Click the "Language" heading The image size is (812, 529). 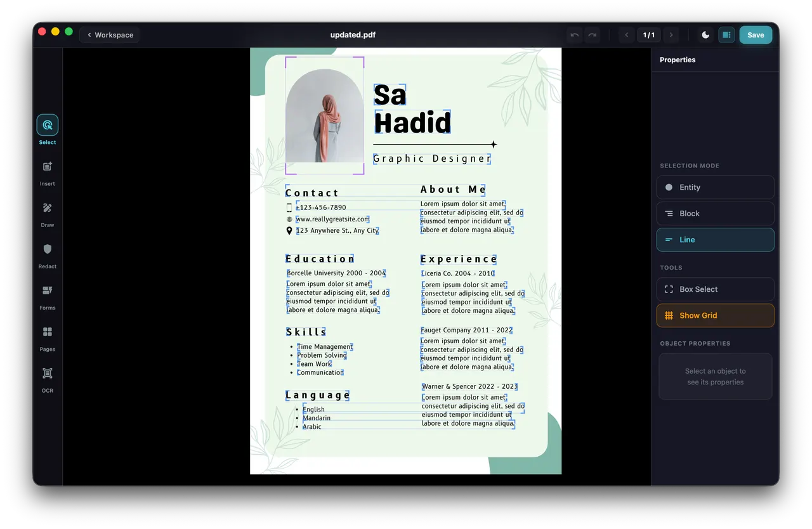click(318, 395)
